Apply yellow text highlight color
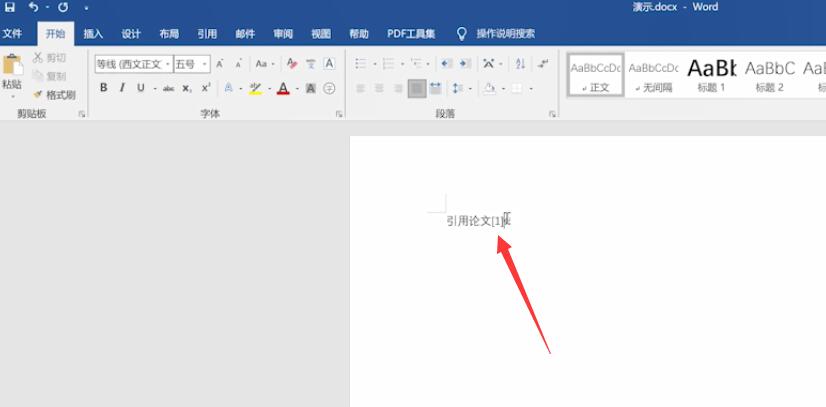 click(x=255, y=88)
